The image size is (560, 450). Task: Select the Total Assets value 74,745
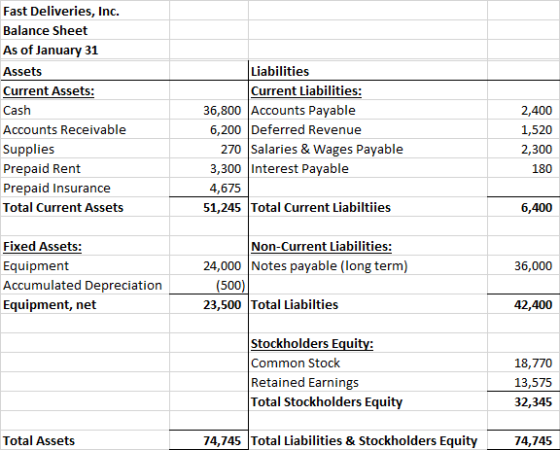[x=222, y=441]
